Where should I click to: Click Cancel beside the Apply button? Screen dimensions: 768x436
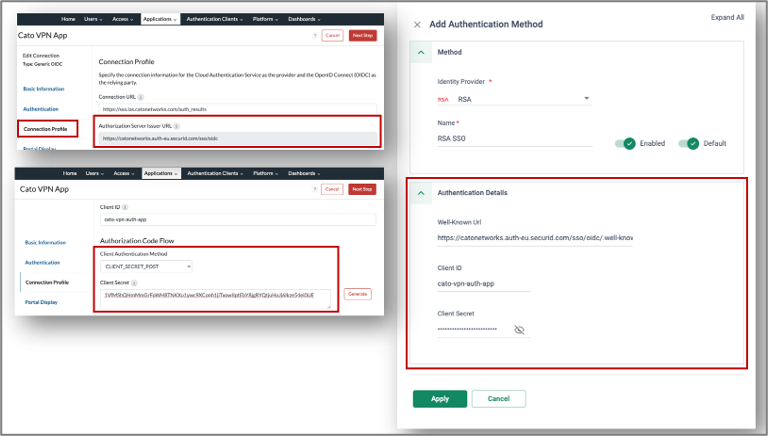499,399
